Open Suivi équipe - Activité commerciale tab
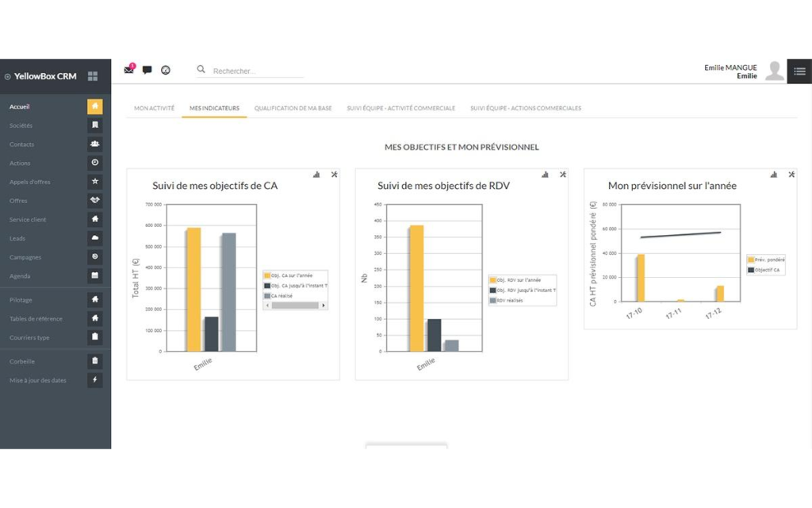Image resolution: width=812 pixels, height=508 pixels. tap(400, 108)
